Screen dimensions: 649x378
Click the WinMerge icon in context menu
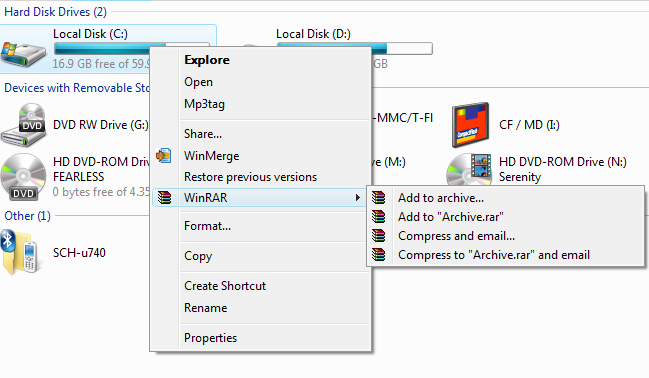164,156
